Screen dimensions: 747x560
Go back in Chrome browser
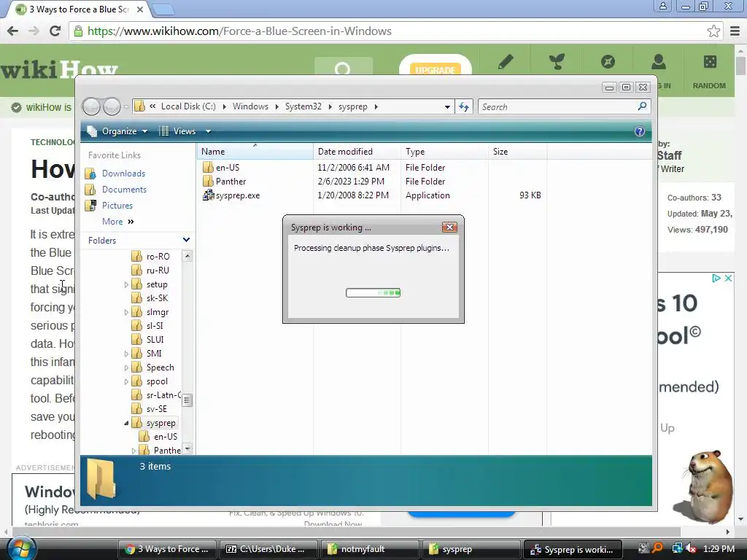[x=13, y=31]
